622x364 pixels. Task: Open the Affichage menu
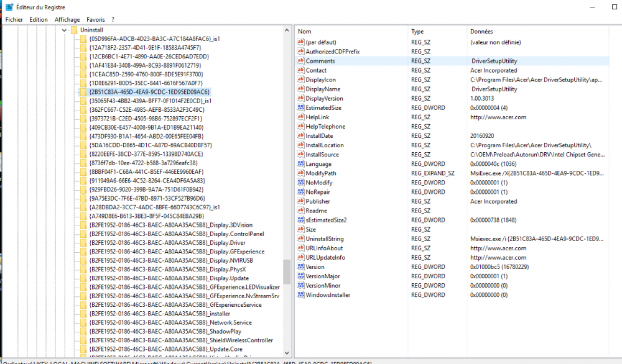point(67,19)
